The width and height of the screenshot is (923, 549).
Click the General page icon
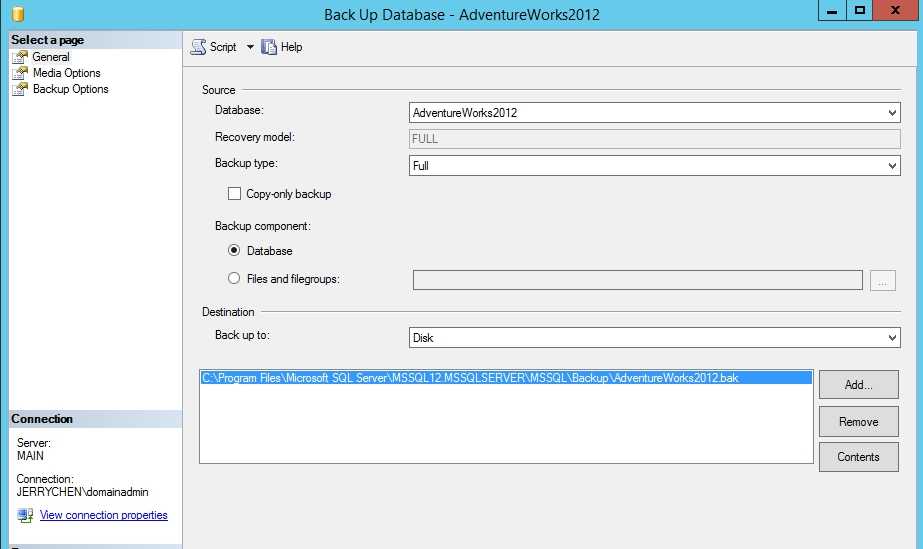(x=20, y=57)
